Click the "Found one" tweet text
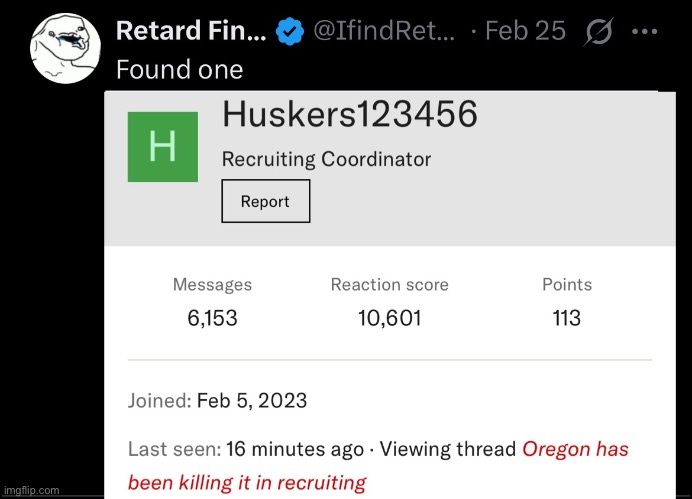 click(x=179, y=69)
